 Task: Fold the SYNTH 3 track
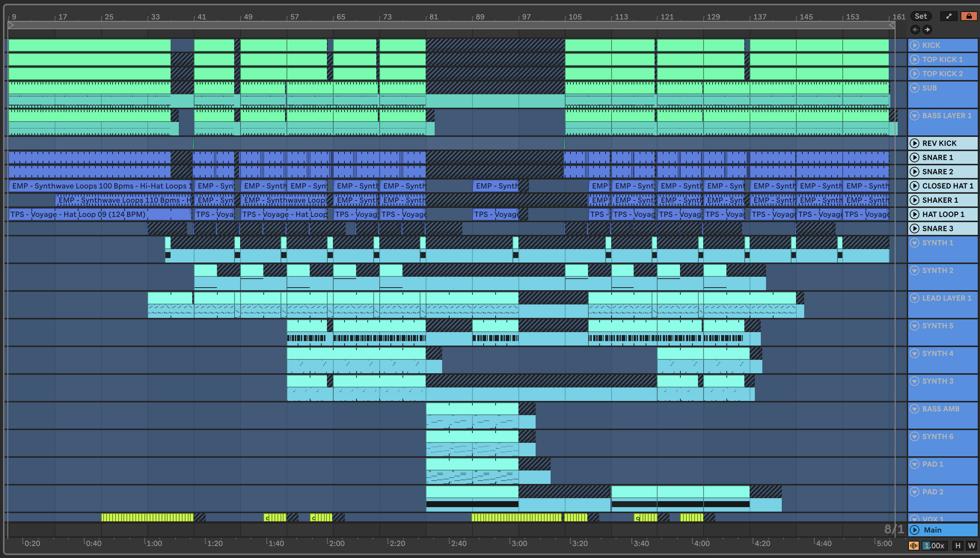[x=915, y=381]
